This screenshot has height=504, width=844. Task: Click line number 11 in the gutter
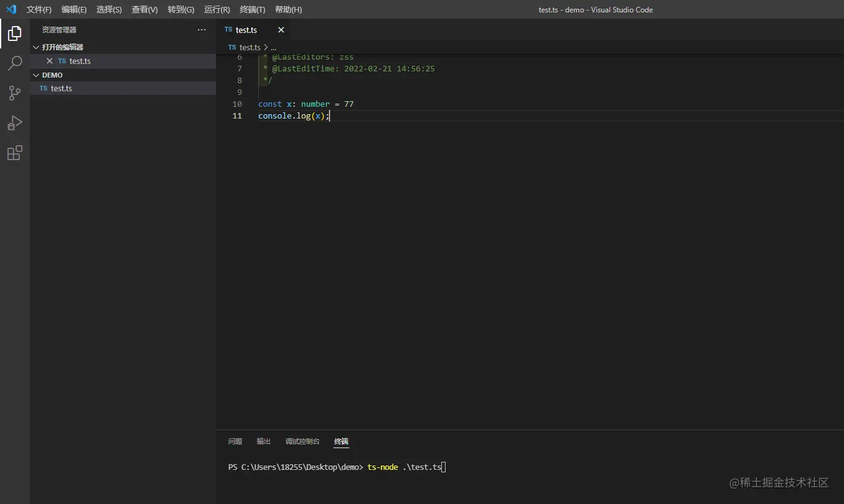click(x=237, y=116)
